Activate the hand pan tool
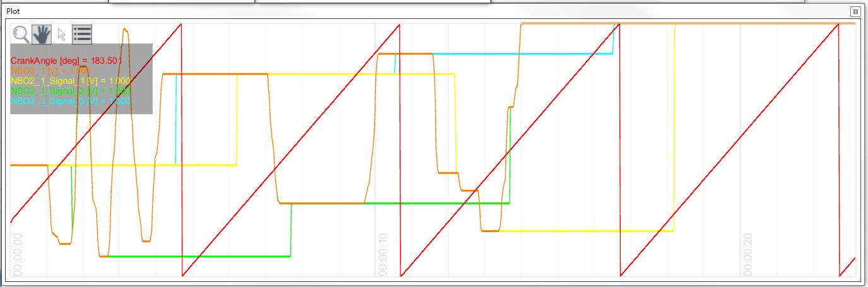Image resolution: width=868 pixels, height=287 pixels. point(42,35)
